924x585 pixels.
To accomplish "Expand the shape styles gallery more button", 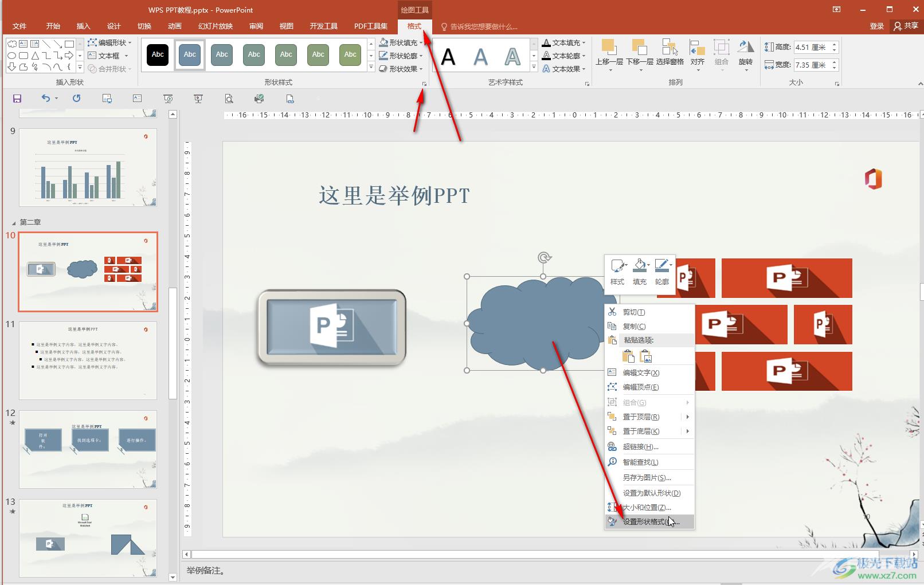I will [371, 68].
